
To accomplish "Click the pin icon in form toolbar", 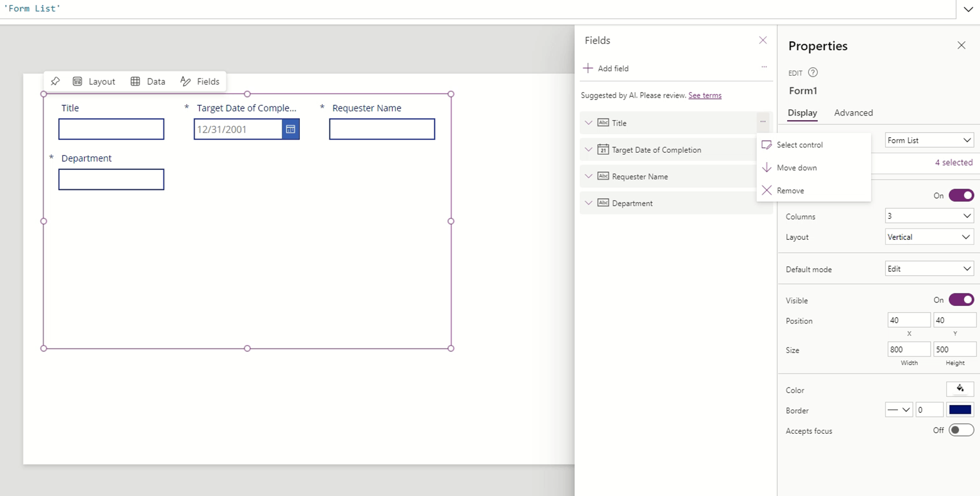I will (55, 81).
